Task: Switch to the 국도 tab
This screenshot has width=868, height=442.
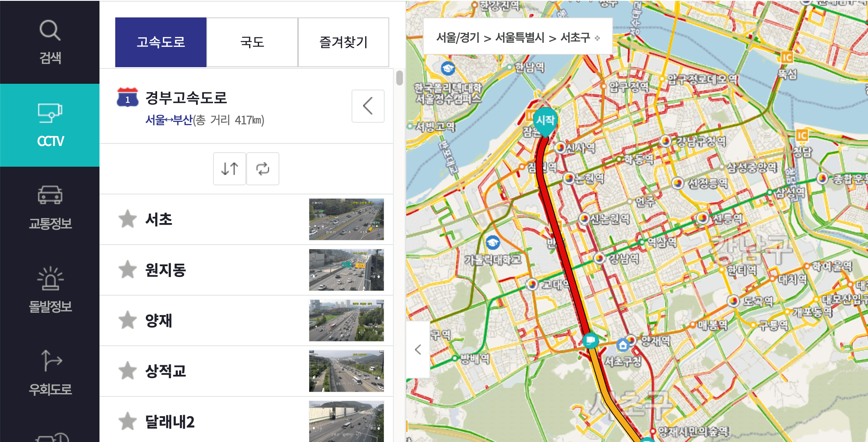Action: click(252, 41)
